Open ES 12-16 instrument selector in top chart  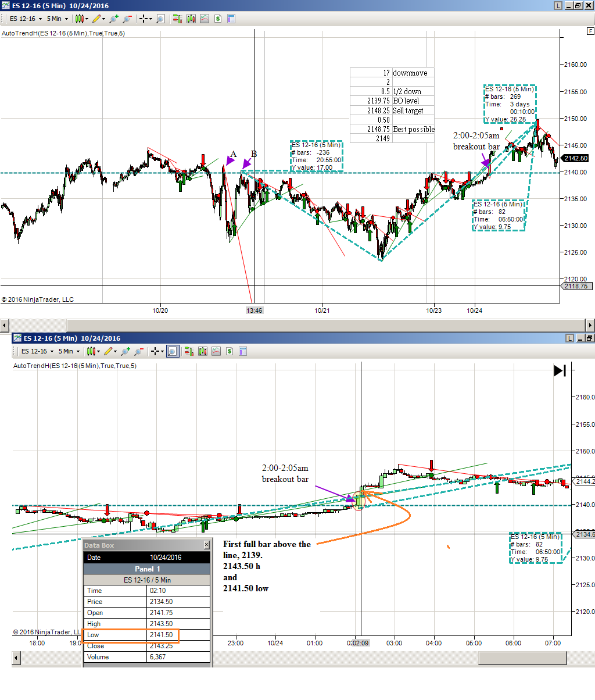click(x=25, y=19)
